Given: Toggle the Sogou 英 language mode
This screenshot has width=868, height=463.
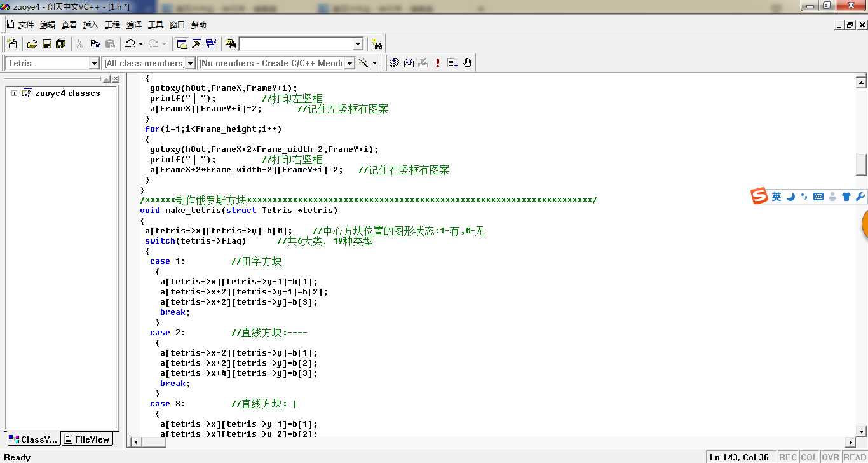Looking at the screenshot, I should point(776,197).
